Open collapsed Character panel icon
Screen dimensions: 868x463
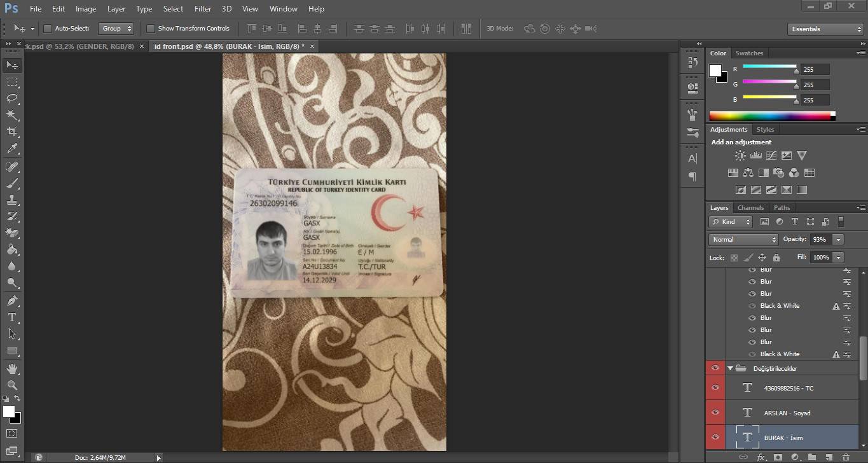point(692,158)
